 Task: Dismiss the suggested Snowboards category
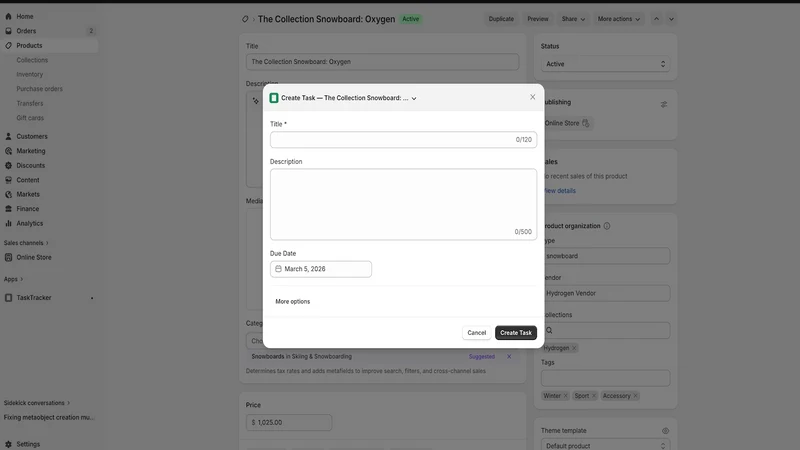[x=509, y=357]
